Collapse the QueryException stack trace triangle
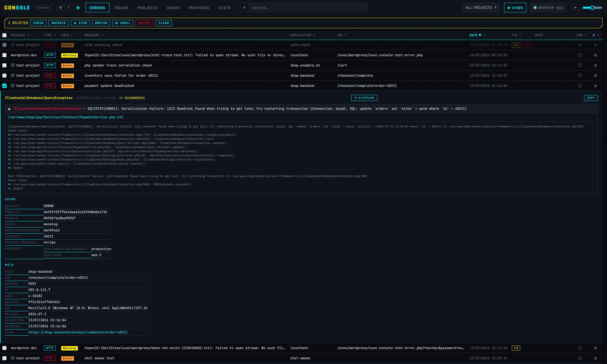This screenshot has width=607, height=364. tap(9, 109)
